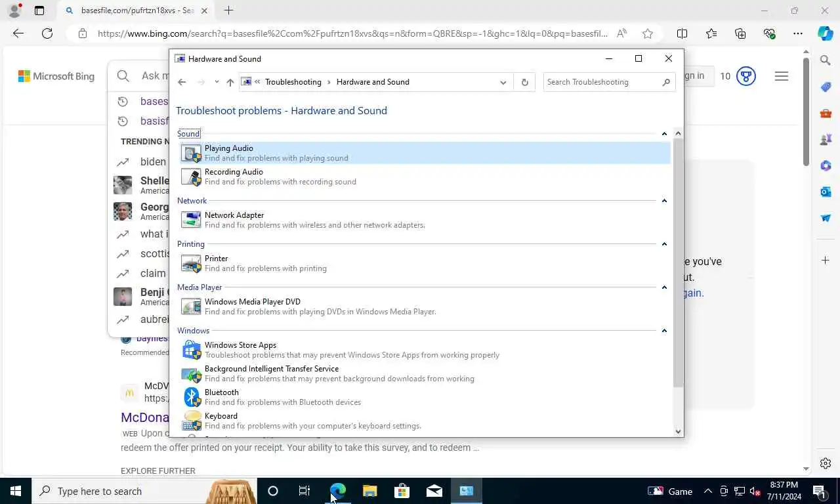The width and height of the screenshot is (840, 504).
Task: Open Microsoft Bing logo link
Action: 56,76
